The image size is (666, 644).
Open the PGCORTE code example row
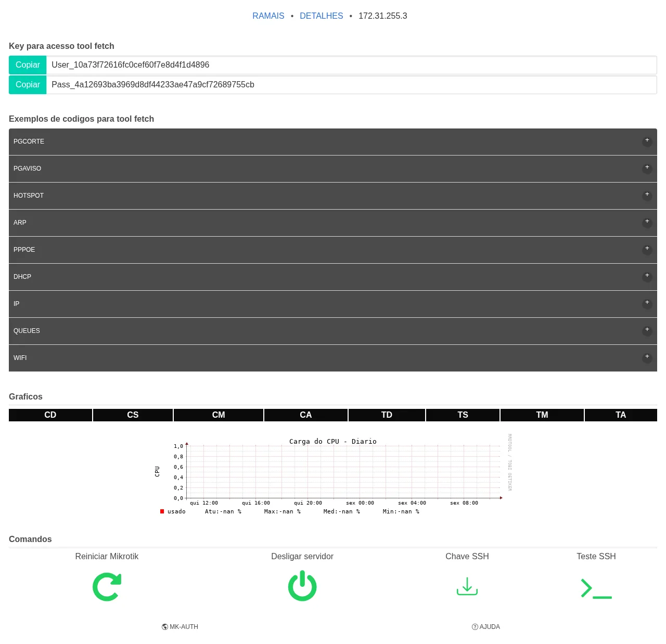point(333,141)
